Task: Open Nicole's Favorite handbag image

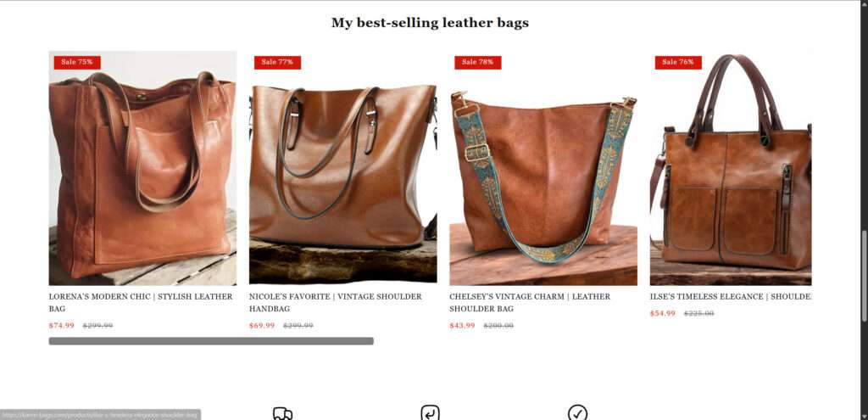Action: click(x=342, y=168)
